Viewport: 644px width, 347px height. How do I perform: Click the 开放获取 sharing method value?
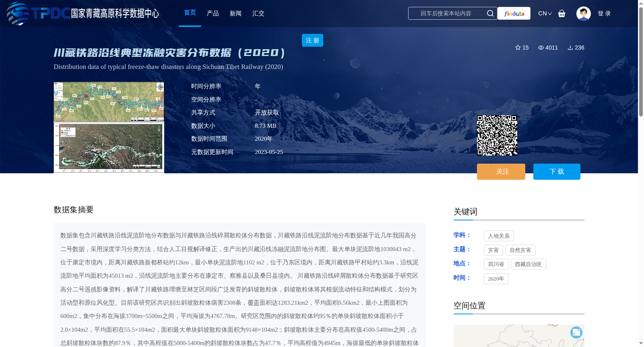pyautogui.click(x=267, y=112)
